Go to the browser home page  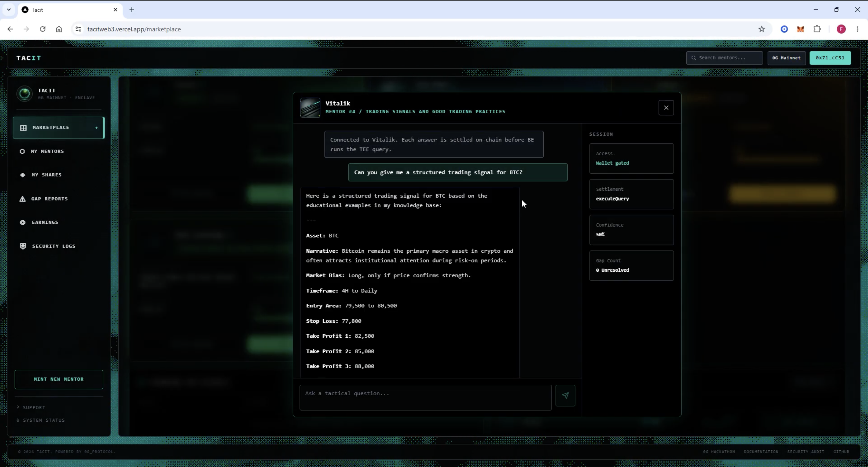point(59,29)
